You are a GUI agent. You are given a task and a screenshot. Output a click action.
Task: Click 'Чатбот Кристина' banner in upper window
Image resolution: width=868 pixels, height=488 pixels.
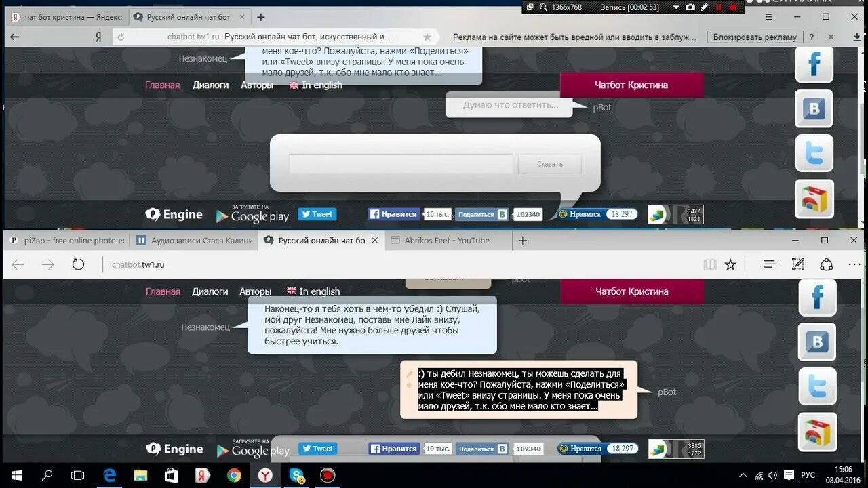pyautogui.click(x=631, y=85)
